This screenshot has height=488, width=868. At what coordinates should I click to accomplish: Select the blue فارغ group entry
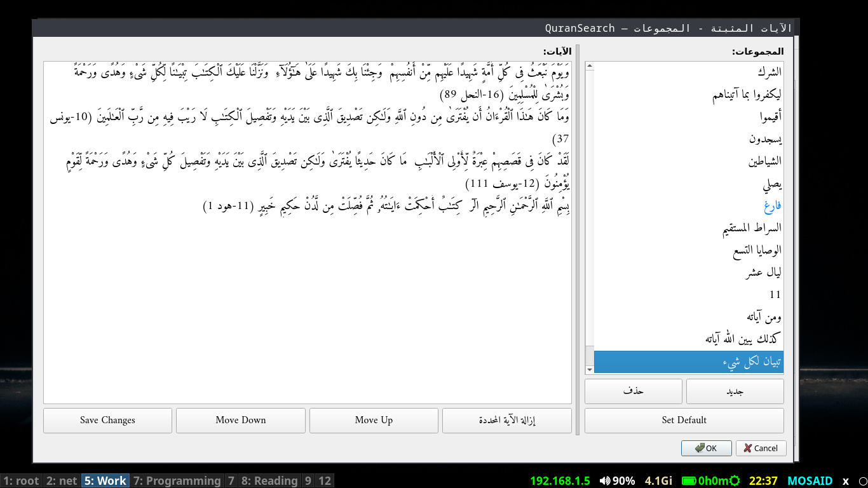773,206
